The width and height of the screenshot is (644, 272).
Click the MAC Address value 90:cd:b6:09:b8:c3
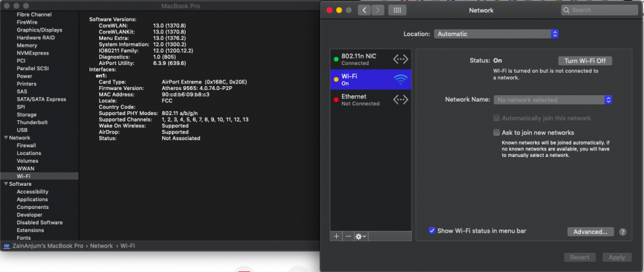pyautogui.click(x=185, y=95)
